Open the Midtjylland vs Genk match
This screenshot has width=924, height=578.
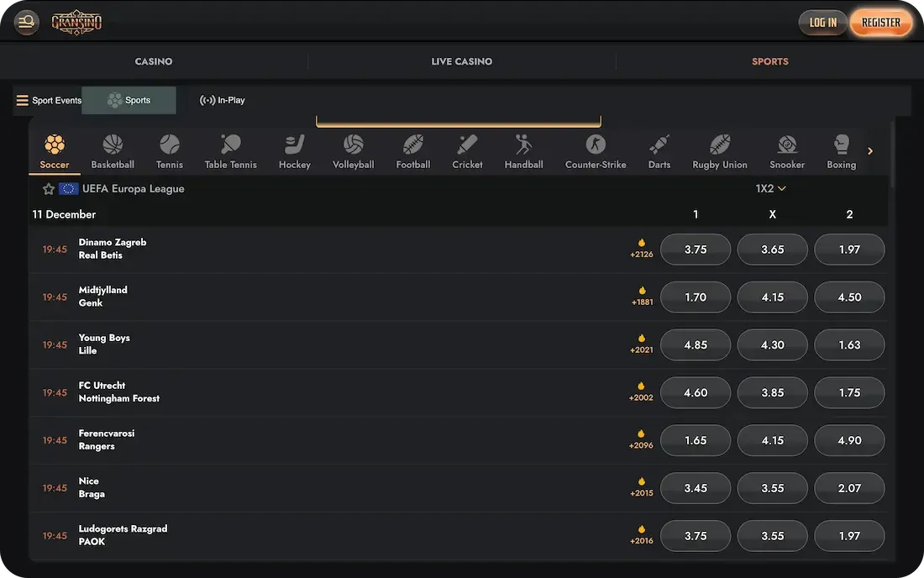pos(103,297)
